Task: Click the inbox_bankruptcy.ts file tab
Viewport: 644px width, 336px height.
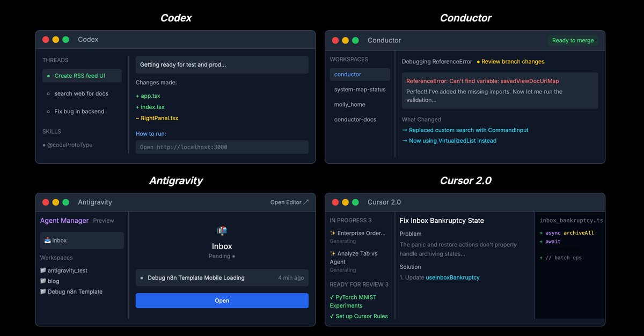Action: (571, 221)
